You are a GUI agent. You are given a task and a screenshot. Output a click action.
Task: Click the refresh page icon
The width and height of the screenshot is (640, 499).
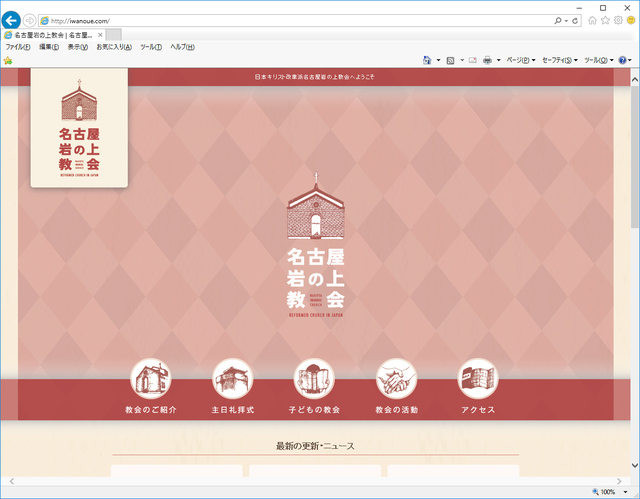(x=574, y=20)
